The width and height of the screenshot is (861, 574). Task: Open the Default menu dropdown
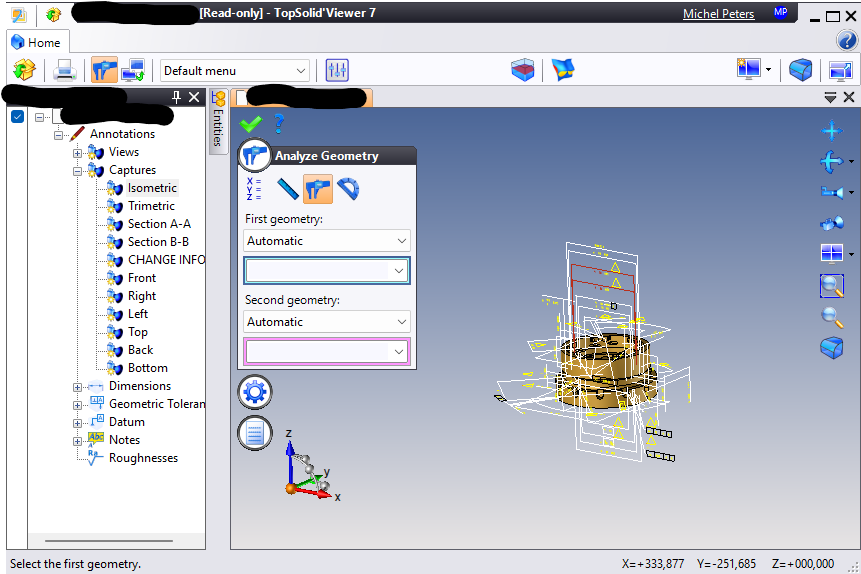pos(235,71)
